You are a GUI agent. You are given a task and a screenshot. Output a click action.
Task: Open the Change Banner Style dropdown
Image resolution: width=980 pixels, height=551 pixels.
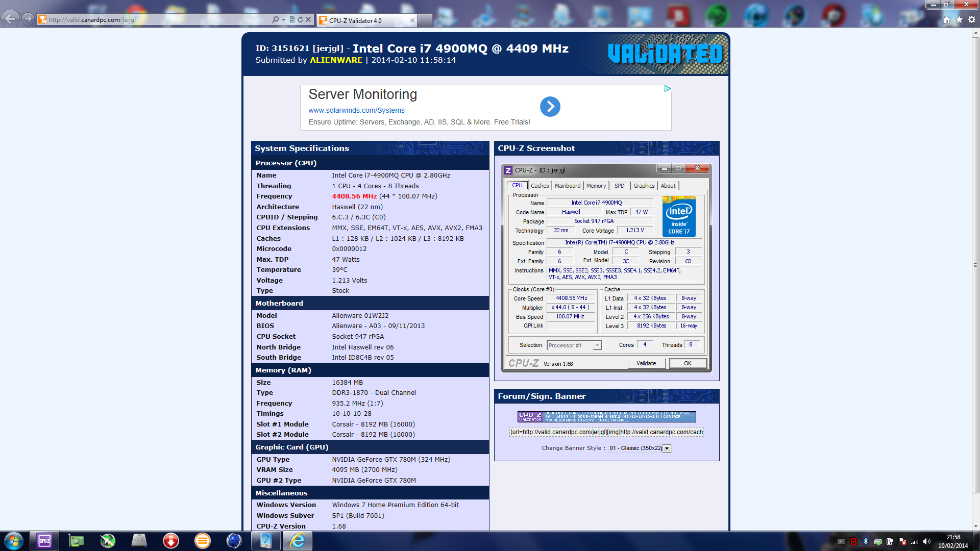[x=640, y=448]
